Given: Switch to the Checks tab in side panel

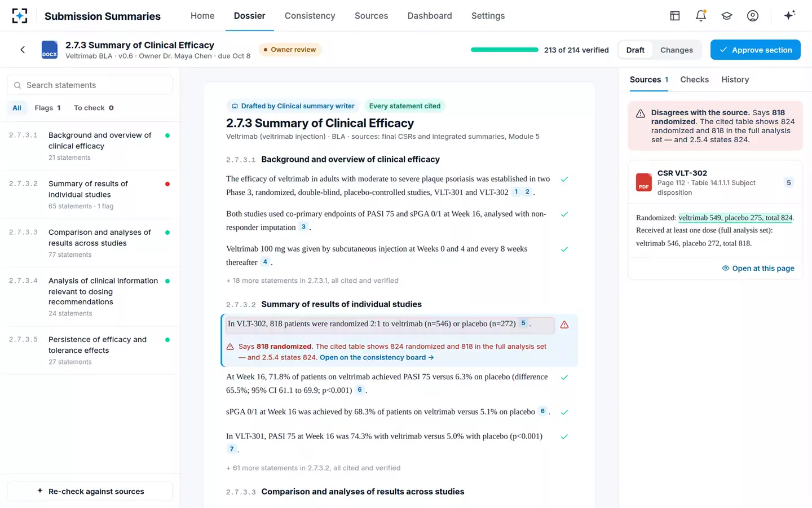Looking at the screenshot, I should coord(694,80).
